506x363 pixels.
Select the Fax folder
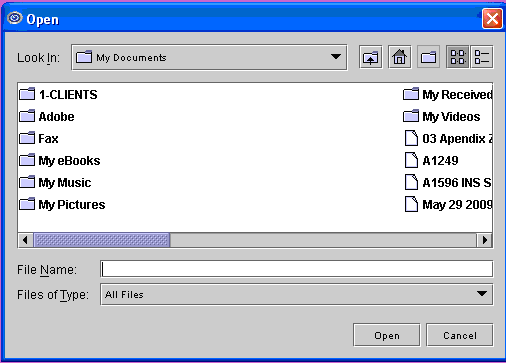click(39, 139)
